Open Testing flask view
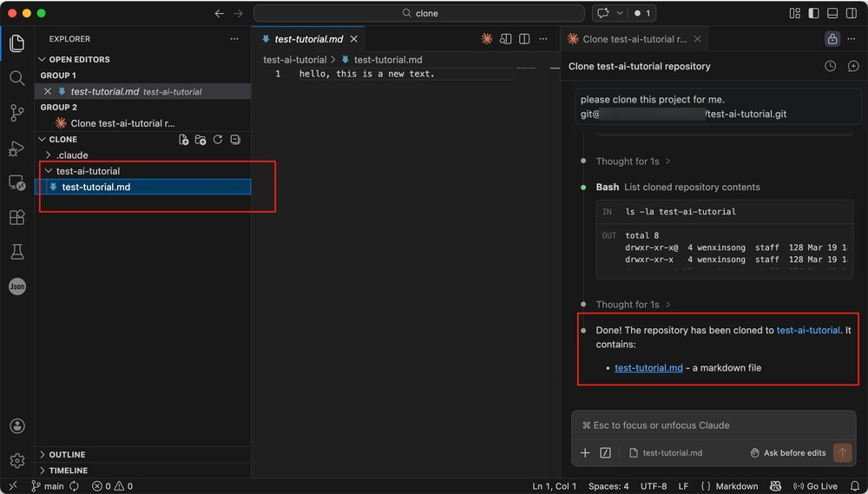868x494 pixels. pyautogui.click(x=16, y=252)
